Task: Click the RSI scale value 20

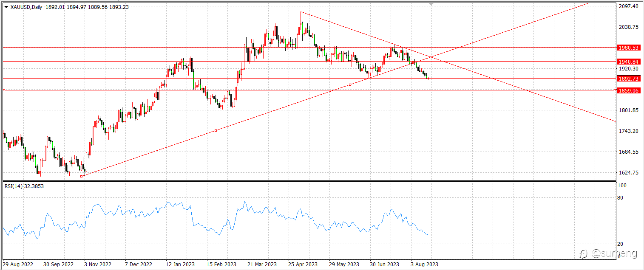Action: (620, 244)
